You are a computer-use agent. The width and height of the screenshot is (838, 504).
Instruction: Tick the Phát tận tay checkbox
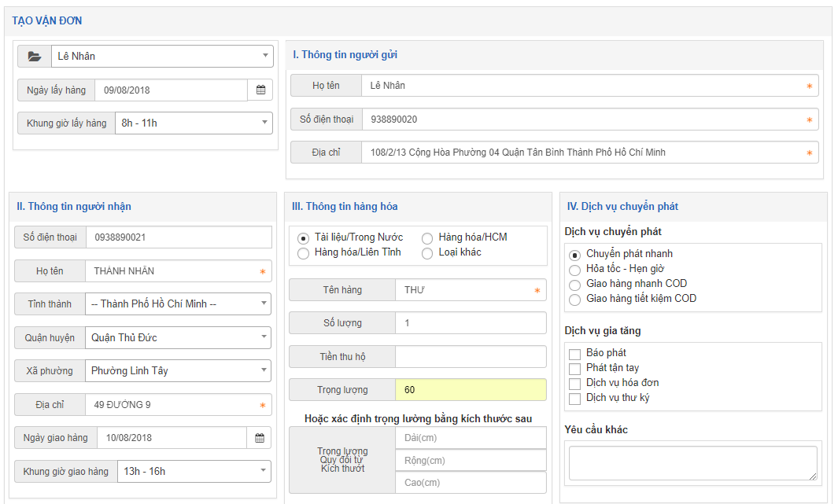point(575,369)
